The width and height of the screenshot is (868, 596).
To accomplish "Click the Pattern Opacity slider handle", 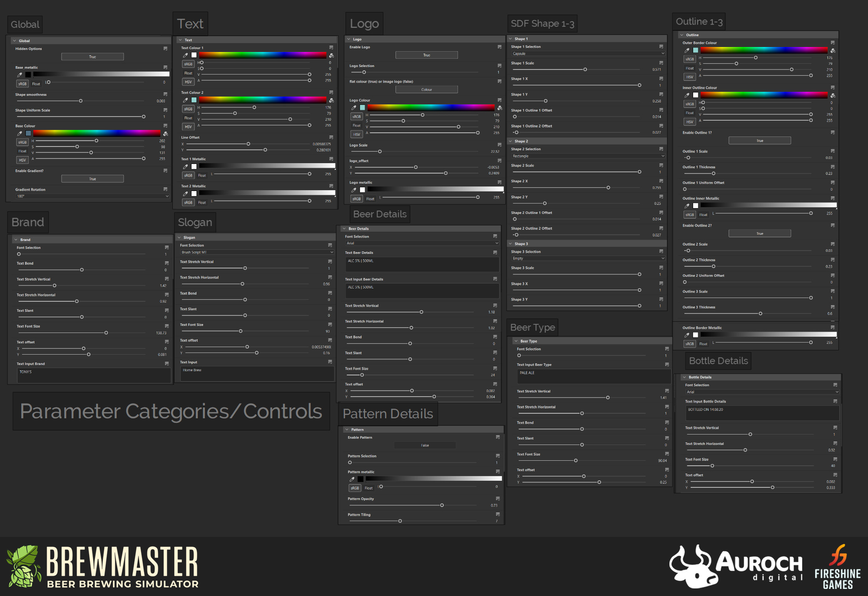I will tap(442, 505).
